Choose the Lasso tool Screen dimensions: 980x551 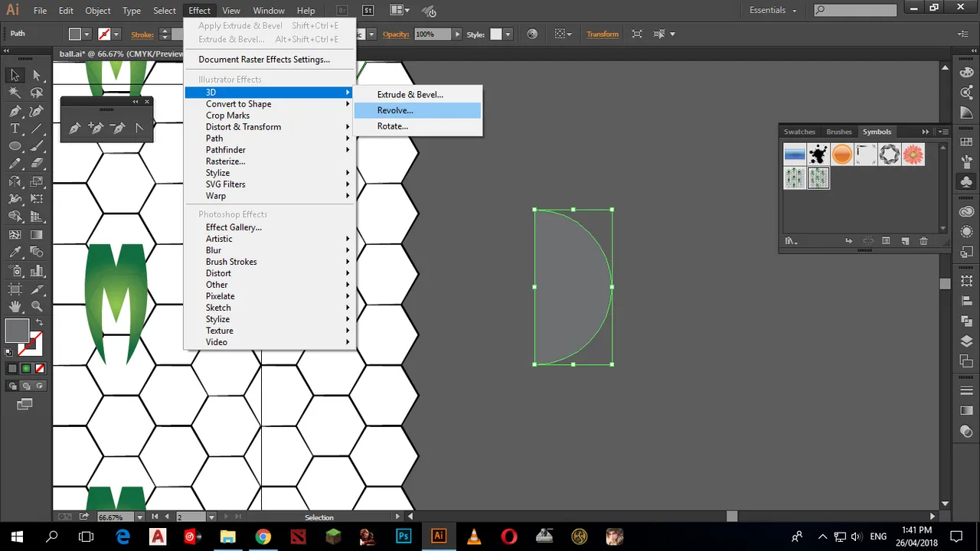37,93
